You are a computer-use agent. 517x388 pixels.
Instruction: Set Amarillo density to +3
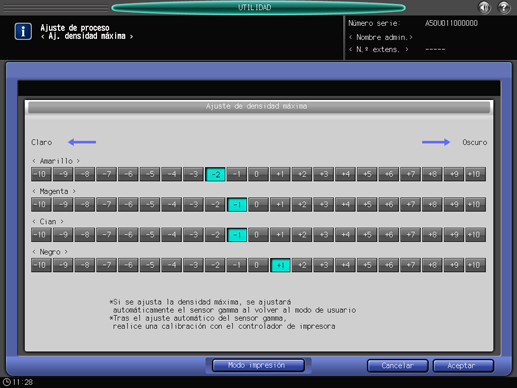(x=324, y=174)
